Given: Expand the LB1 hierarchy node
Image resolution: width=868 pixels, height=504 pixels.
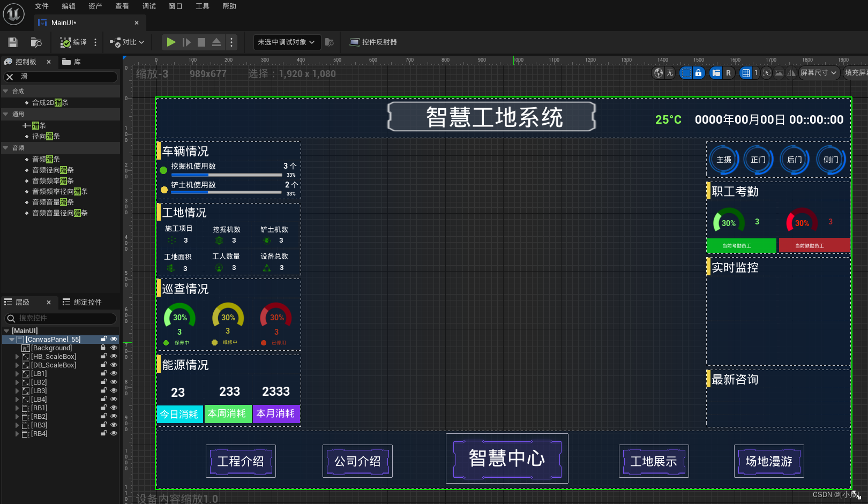Looking at the screenshot, I should click(17, 374).
